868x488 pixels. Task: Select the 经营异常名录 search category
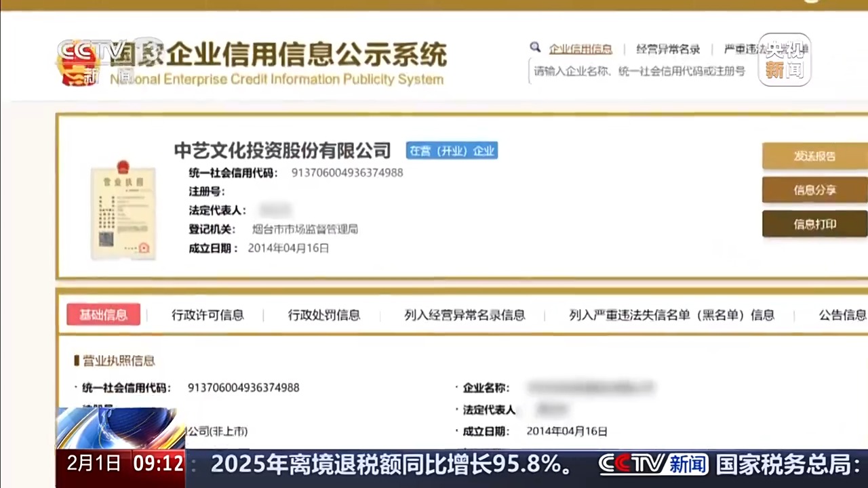coord(668,49)
